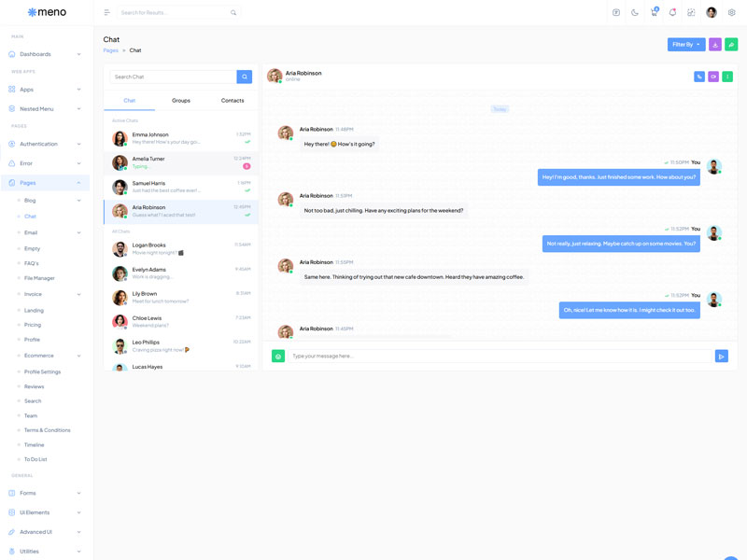747x560 pixels.
Task: Start a voice call with Aria Robinson
Action: (x=698, y=77)
